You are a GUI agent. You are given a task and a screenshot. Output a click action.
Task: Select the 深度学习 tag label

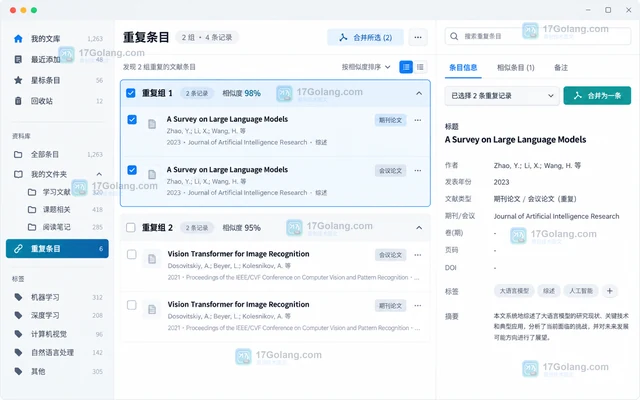[x=45, y=315]
